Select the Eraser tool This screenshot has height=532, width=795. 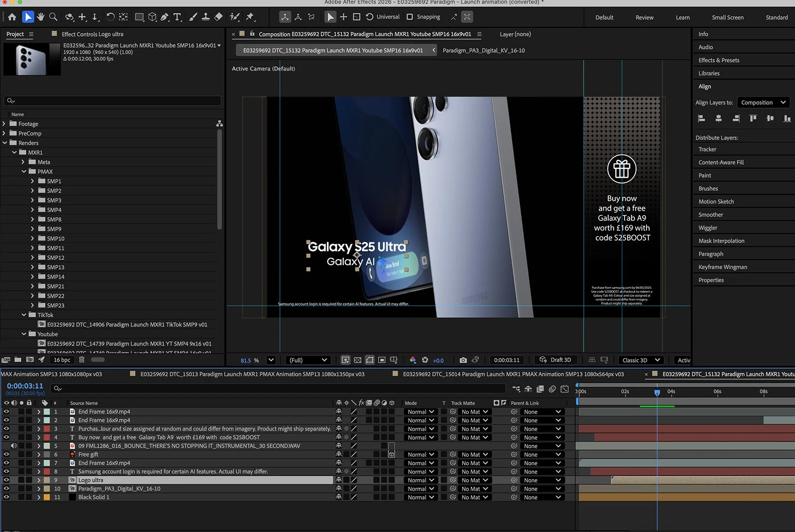point(218,17)
